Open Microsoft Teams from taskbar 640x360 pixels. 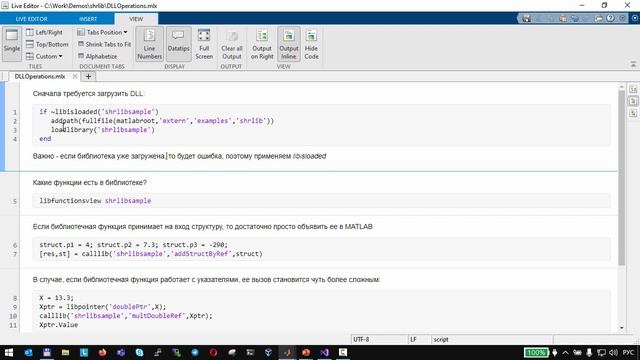click(x=121, y=353)
